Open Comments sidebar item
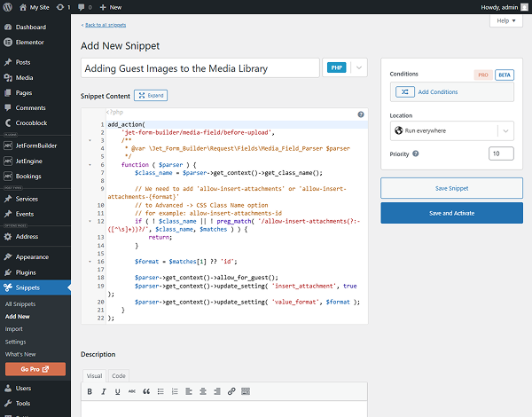This screenshot has height=417, width=532. pos(30,107)
